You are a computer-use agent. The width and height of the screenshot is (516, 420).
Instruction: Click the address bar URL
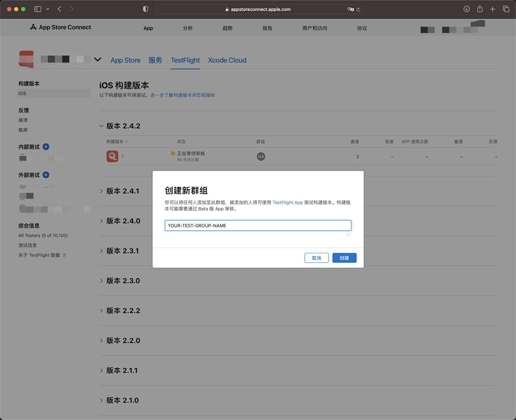coord(261,9)
